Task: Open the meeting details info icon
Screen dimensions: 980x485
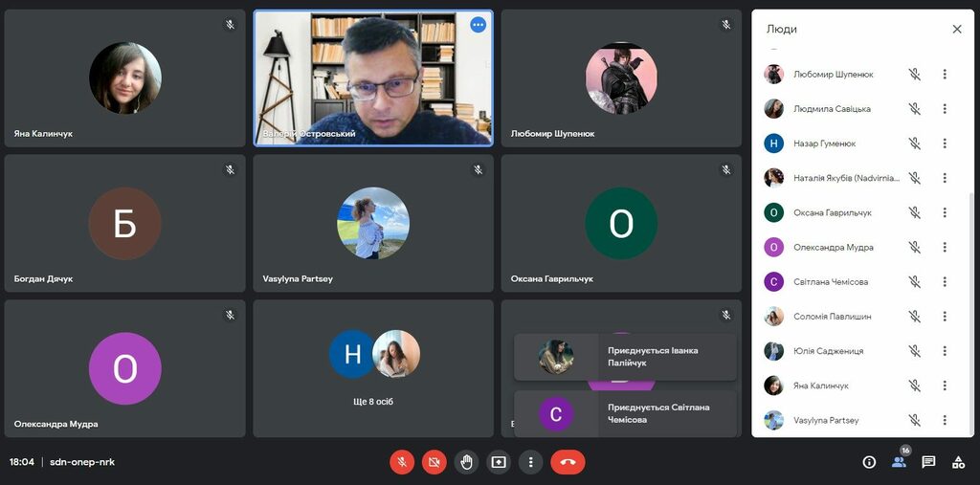Action: (x=869, y=462)
